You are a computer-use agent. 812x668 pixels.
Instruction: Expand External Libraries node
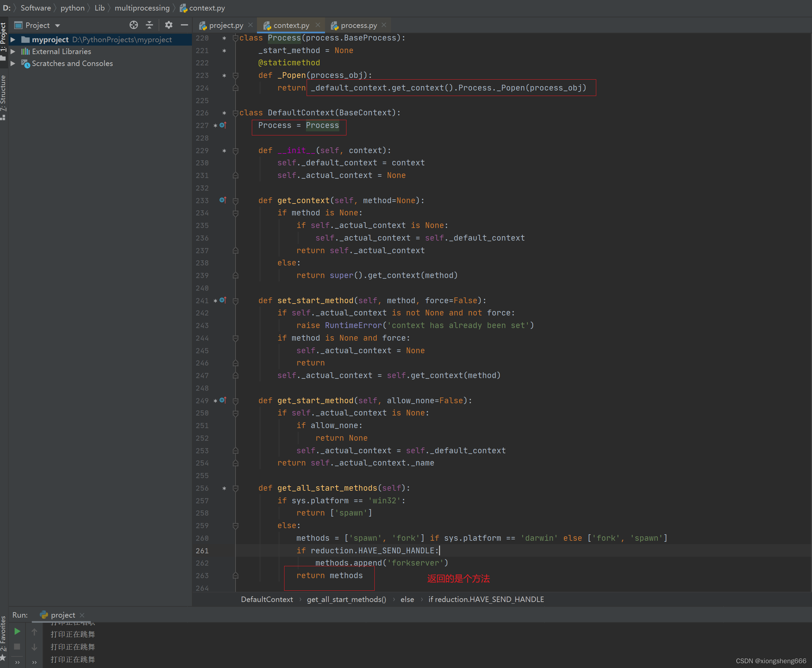click(13, 52)
